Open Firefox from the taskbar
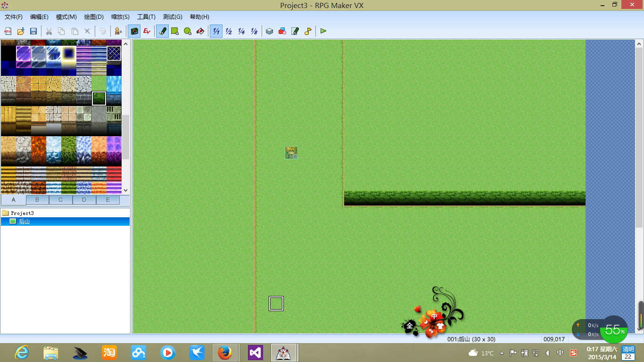The width and height of the screenshot is (644, 362). (x=225, y=352)
